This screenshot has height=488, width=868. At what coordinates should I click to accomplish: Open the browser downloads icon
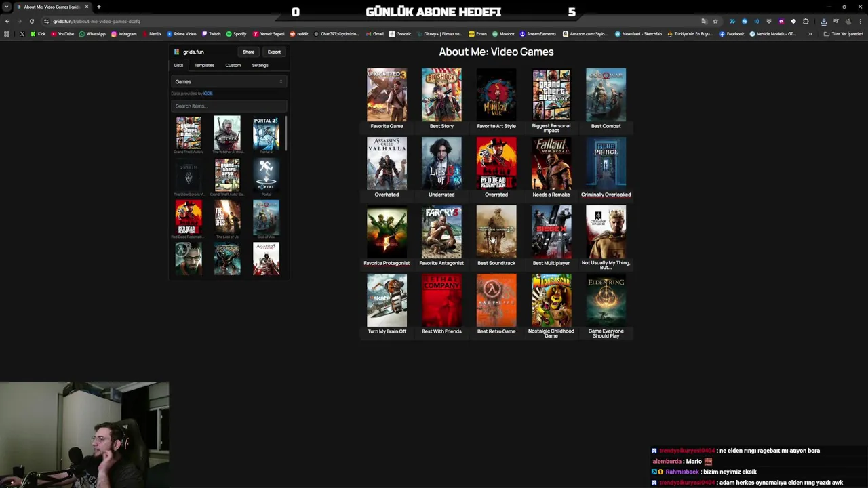tap(823, 22)
